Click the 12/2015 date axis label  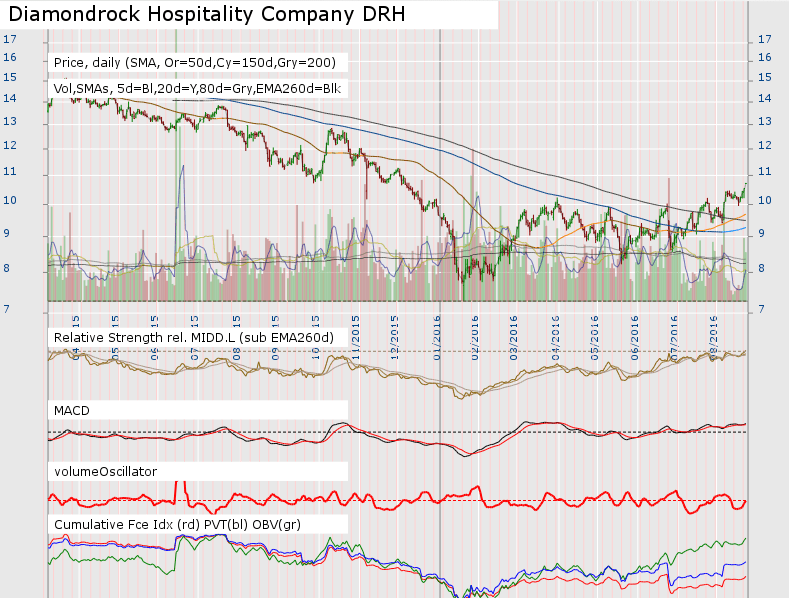(x=394, y=338)
